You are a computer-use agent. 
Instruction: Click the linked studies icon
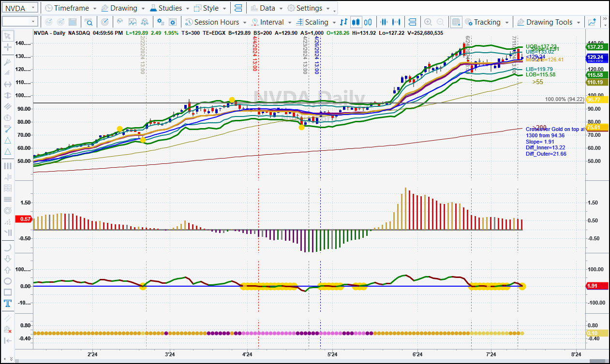[145, 22]
